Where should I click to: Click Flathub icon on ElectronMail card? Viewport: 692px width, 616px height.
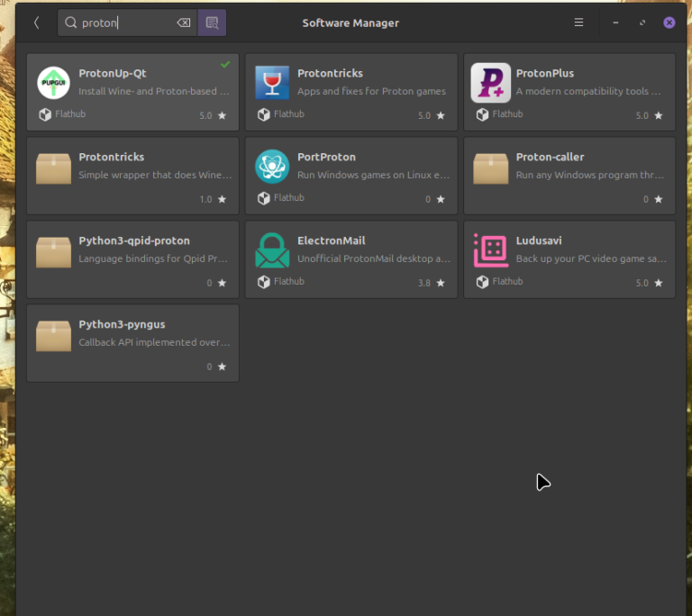coord(263,282)
